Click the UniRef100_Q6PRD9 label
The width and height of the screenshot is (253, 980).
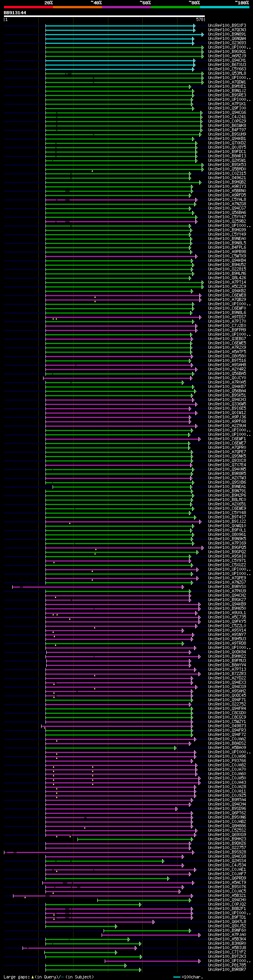(x=227, y=878)
